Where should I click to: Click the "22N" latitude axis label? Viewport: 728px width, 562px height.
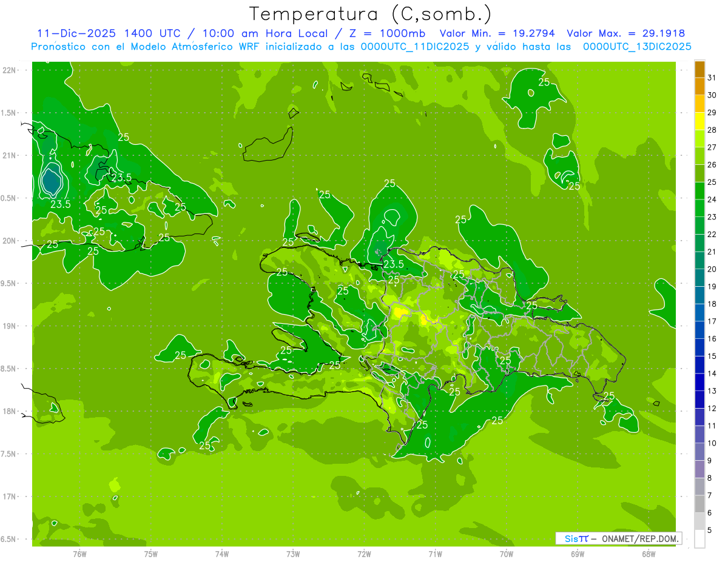coord(10,70)
